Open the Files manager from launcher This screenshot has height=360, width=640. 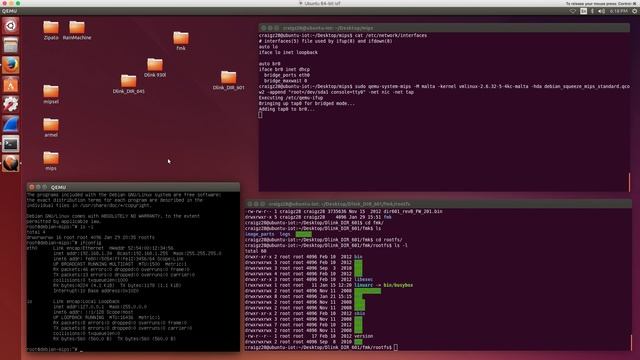(x=11, y=45)
